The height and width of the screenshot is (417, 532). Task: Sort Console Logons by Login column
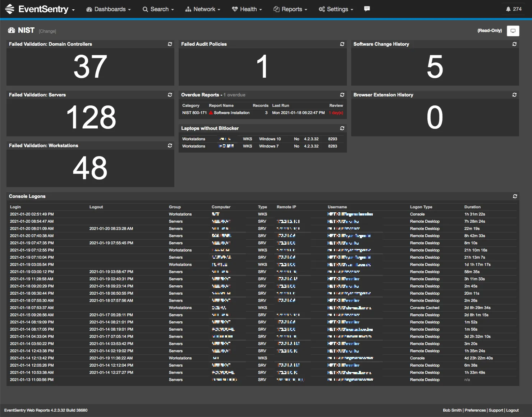15,207
